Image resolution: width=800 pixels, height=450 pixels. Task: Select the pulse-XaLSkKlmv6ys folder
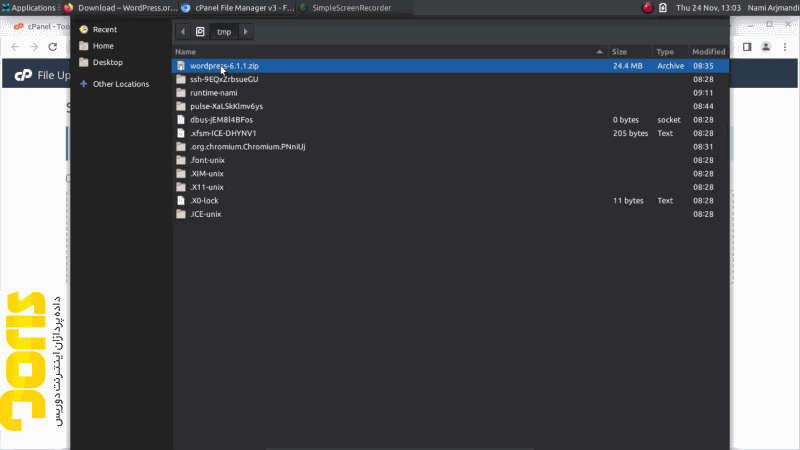(x=451, y=106)
